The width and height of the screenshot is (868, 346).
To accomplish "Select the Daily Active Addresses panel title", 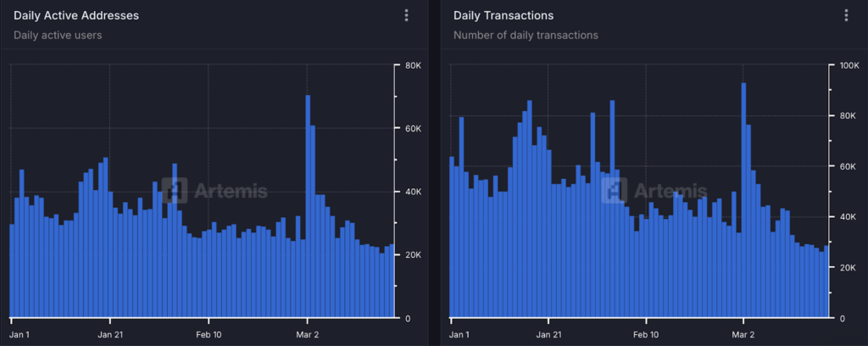I will [76, 16].
